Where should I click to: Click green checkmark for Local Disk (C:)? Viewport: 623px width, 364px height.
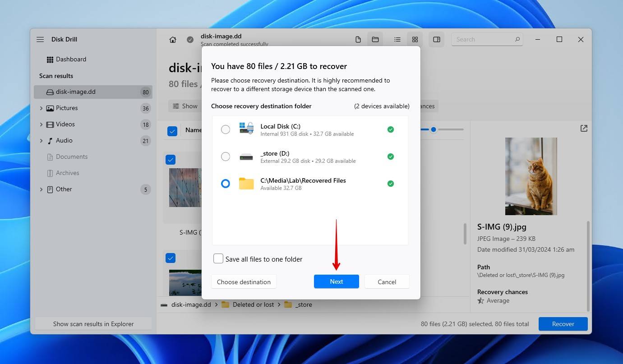click(x=391, y=129)
